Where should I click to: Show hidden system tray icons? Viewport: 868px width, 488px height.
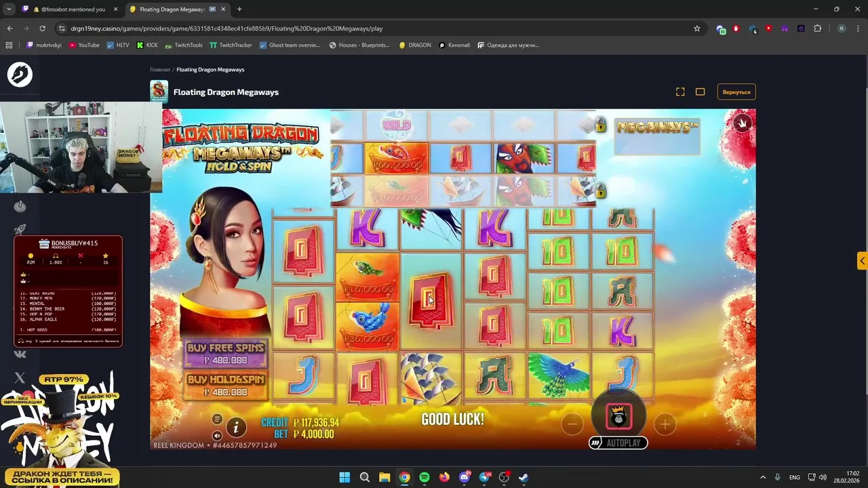(762, 477)
